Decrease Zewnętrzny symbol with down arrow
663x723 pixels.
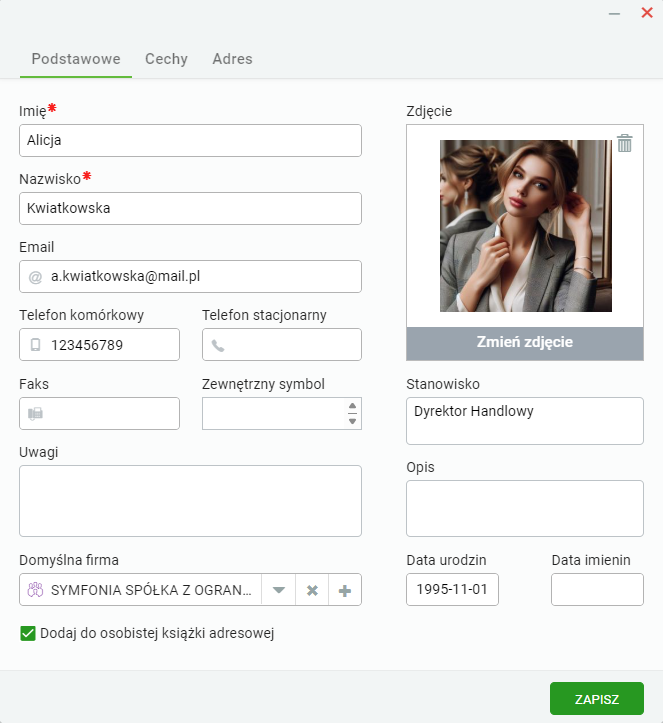point(352,421)
